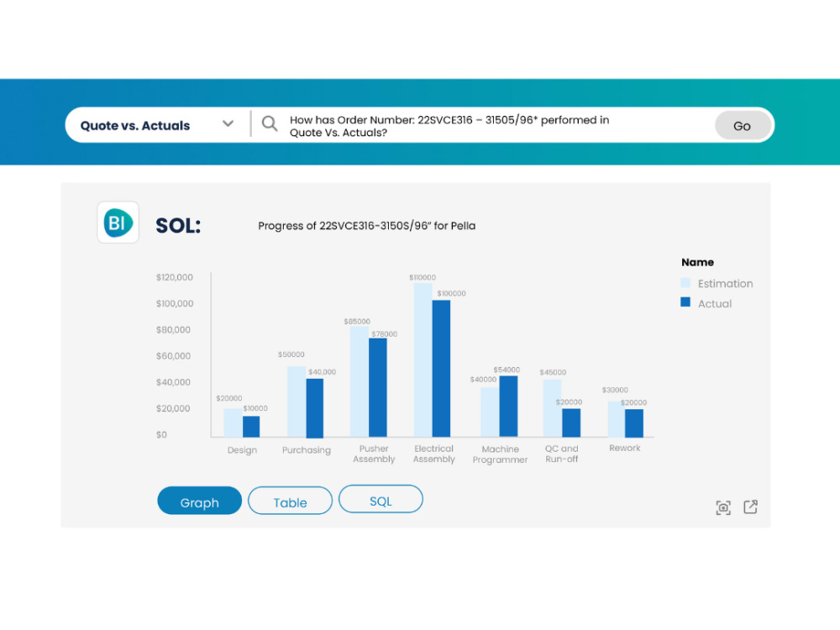Click the QC and Run-off axis label
The width and height of the screenshot is (840, 630).
pyautogui.click(x=561, y=454)
